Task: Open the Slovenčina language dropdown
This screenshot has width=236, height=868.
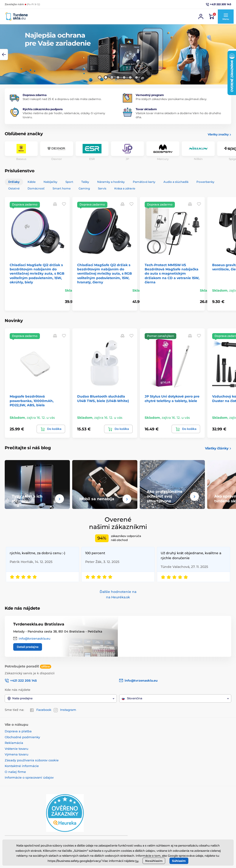Action: [175, 698]
